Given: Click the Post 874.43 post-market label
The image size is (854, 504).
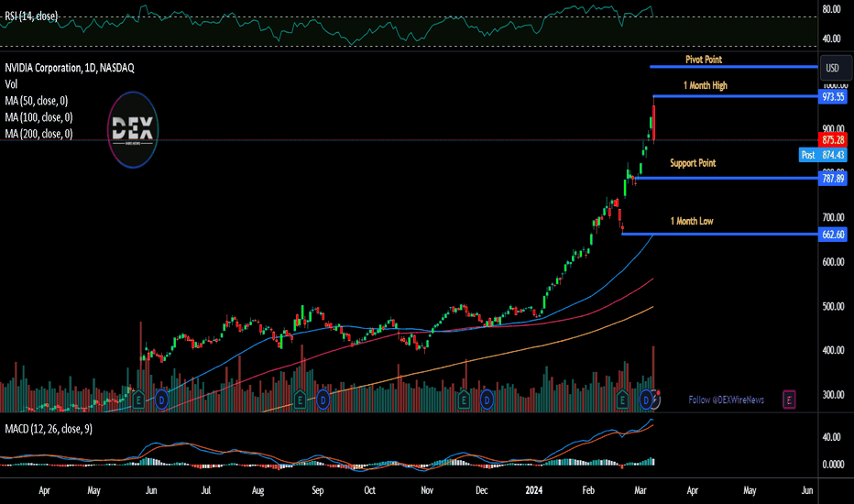Looking at the screenshot, I should (x=823, y=155).
